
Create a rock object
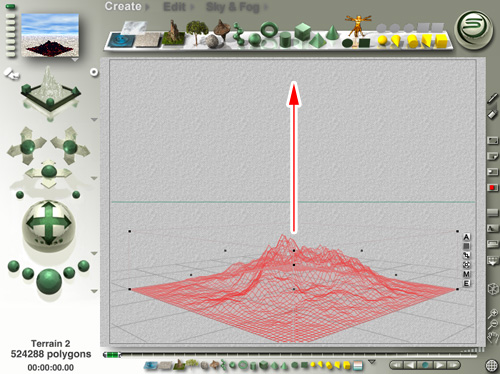coord(212,42)
